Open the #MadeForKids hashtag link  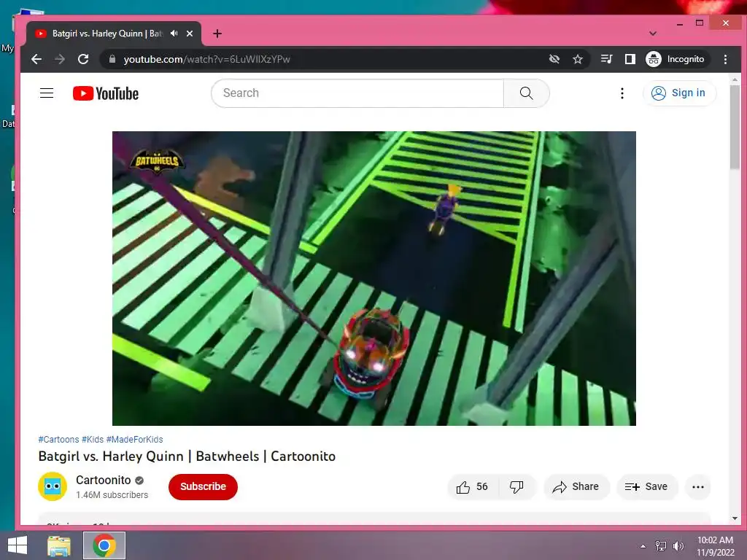coord(135,440)
